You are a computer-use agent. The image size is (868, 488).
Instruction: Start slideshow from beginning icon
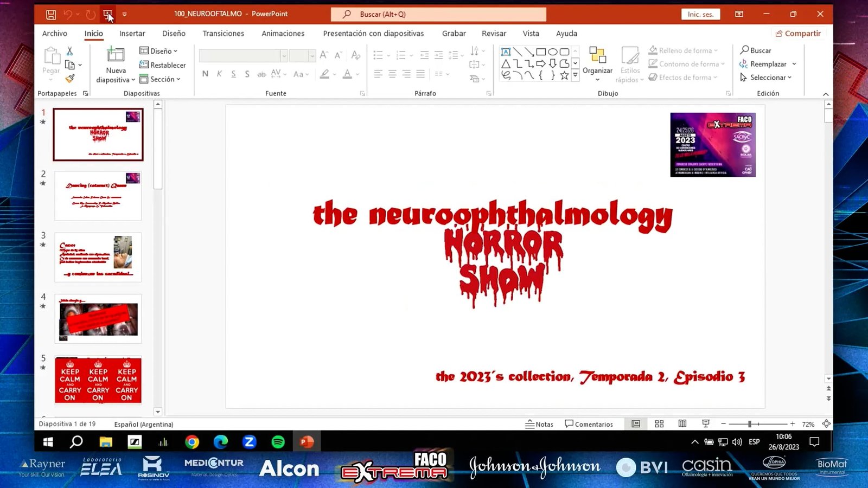107,15
